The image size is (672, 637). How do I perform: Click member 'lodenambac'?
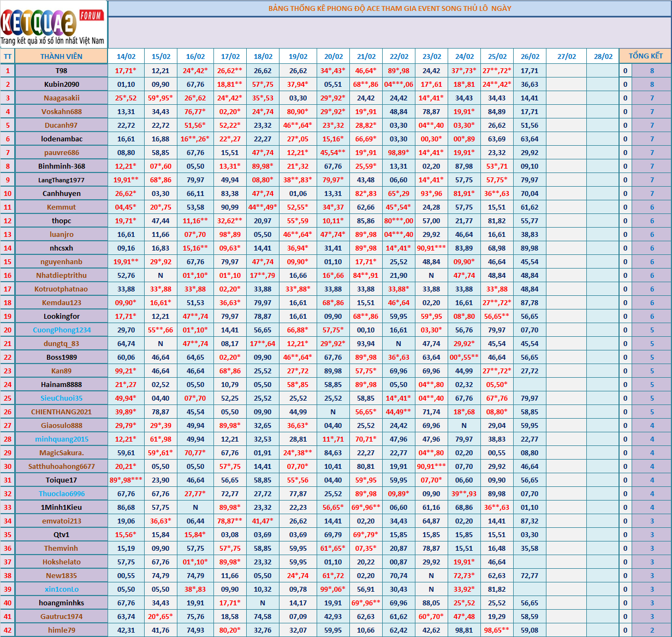point(61,139)
